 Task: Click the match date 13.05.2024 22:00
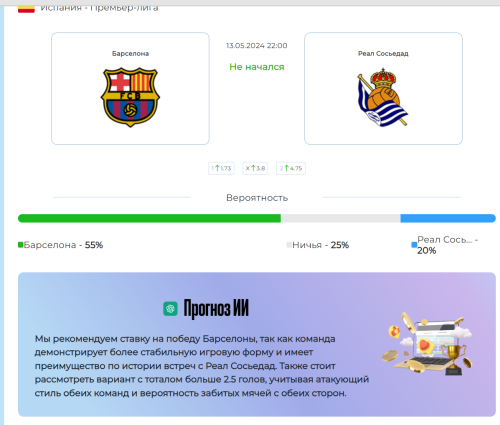tap(257, 46)
